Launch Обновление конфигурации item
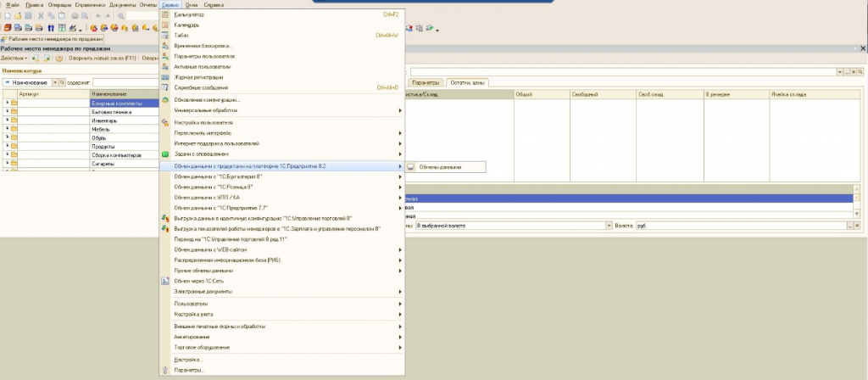The image size is (868, 380). point(207,100)
